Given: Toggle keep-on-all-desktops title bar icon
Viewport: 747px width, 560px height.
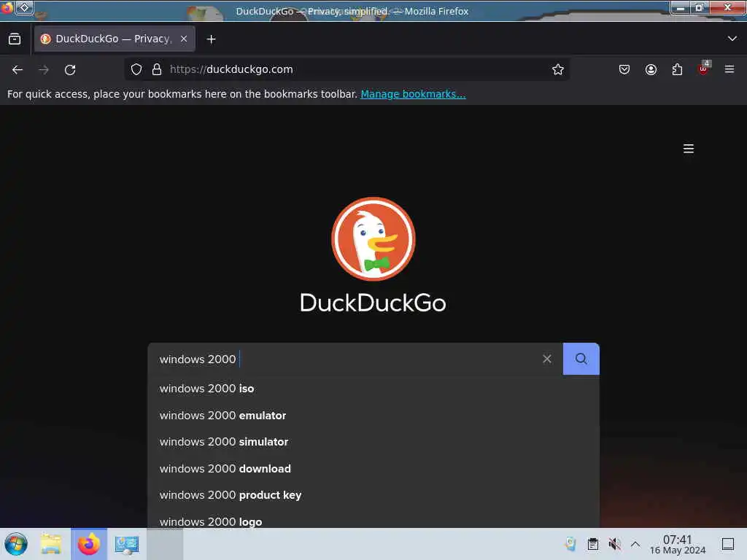Looking at the screenshot, I should [24, 7].
